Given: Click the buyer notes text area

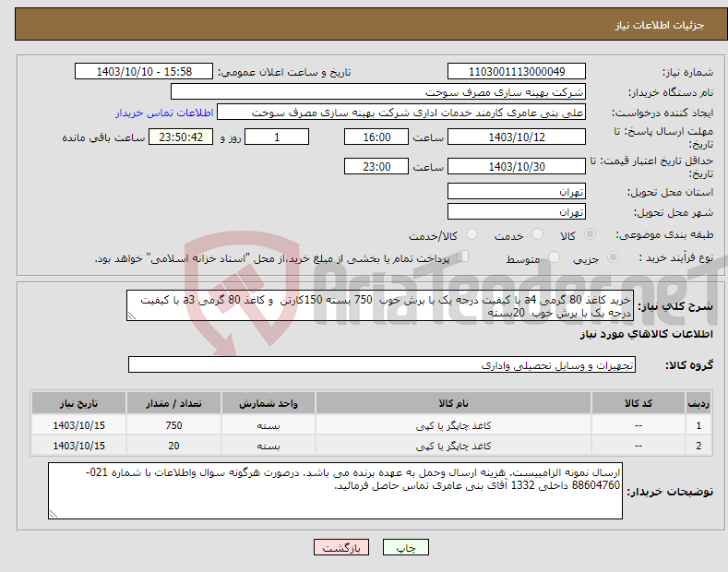Looking at the screenshot, I should click(335, 491).
